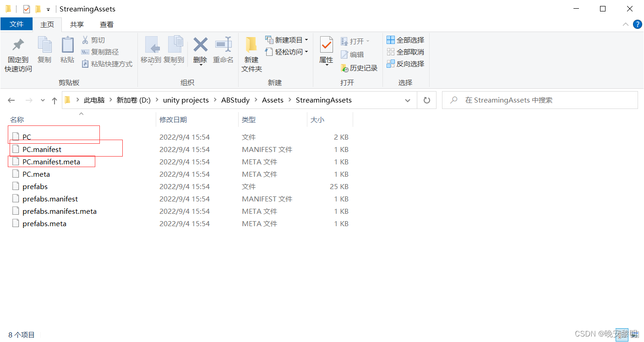The image size is (644, 342).
Task: Sort by Date modified (修改日期) header
Action: (x=197, y=119)
